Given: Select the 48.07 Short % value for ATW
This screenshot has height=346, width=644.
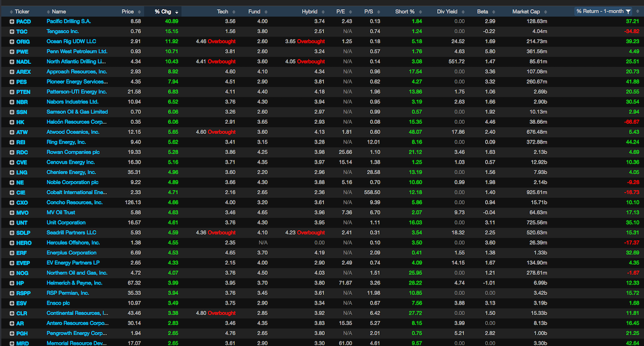Looking at the screenshot, I should click(x=415, y=132).
